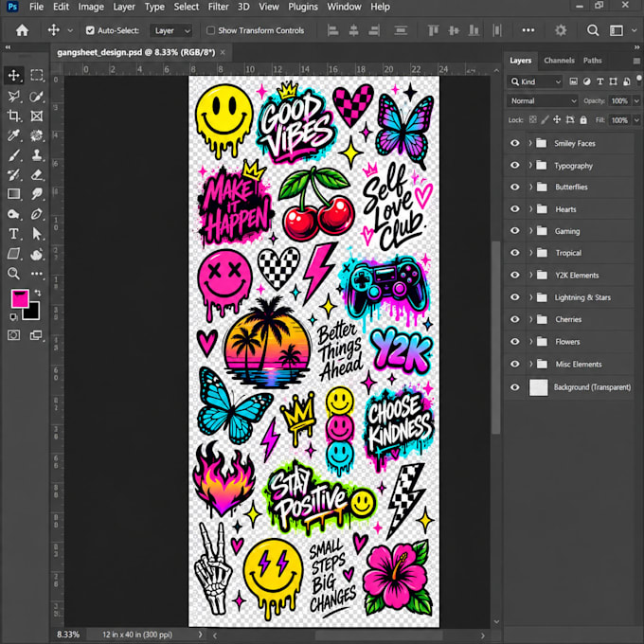The width and height of the screenshot is (644, 644).
Task: Open the workspace switcher icon
Action: point(617,30)
